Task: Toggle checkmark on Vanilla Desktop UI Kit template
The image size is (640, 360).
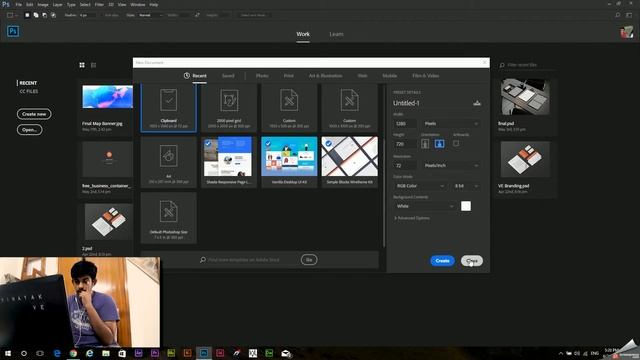Action: [268, 143]
